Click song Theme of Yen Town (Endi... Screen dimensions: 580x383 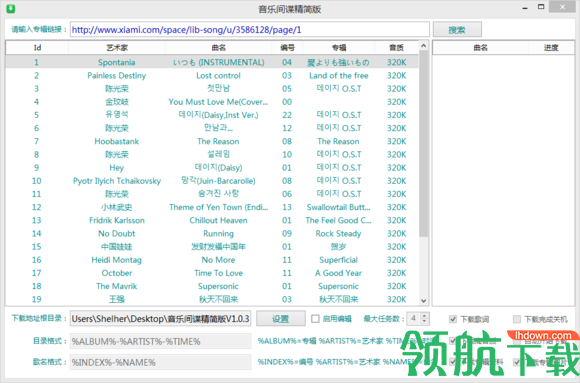tap(219, 207)
